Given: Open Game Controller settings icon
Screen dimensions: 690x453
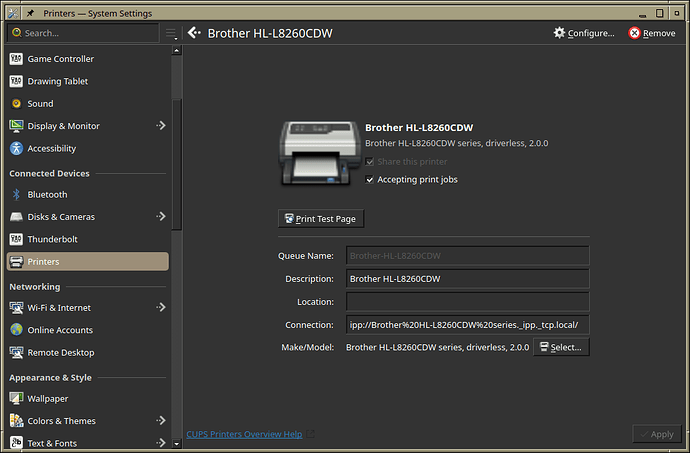Looking at the screenshot, I should coord(16,59).
